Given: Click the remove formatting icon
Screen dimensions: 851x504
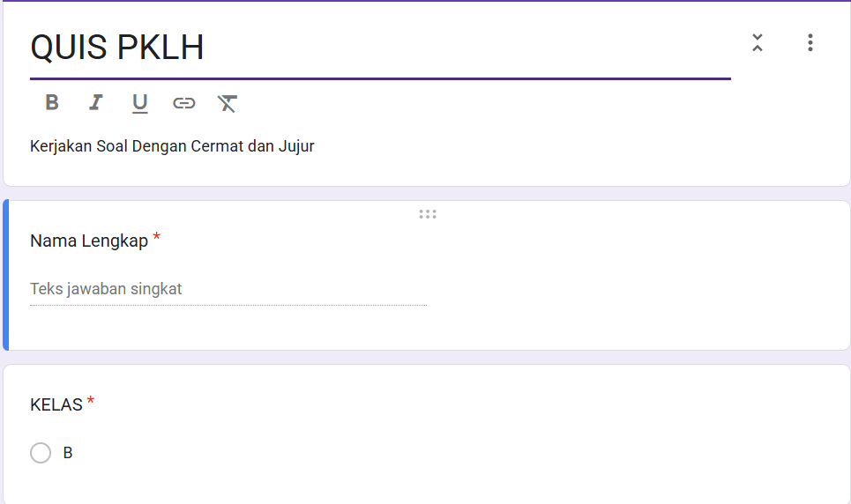Looking at the screenshot, I should point(228,104).
